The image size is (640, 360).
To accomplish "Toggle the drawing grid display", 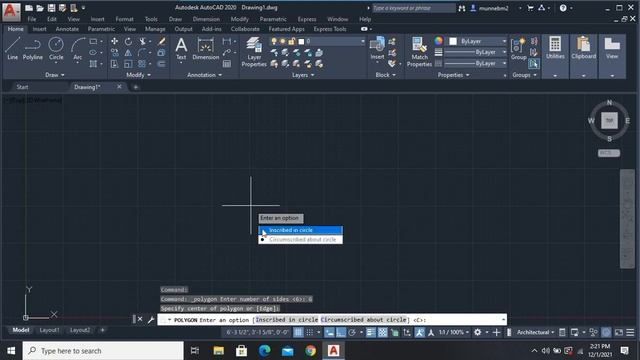I will tap(298, 332).
